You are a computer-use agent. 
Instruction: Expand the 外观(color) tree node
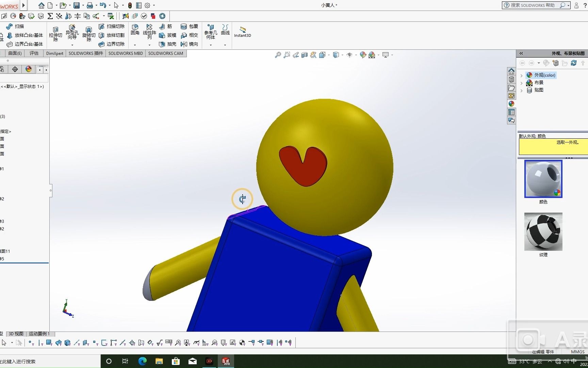coord(522,75)
